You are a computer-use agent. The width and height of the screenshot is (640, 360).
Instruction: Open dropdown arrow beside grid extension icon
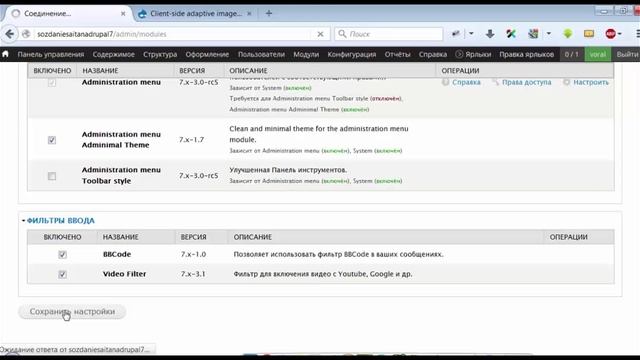[x=549, y=34]
